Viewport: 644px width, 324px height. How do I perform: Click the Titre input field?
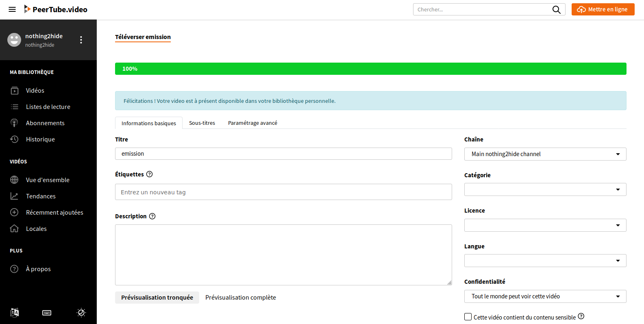click(283, 154)
